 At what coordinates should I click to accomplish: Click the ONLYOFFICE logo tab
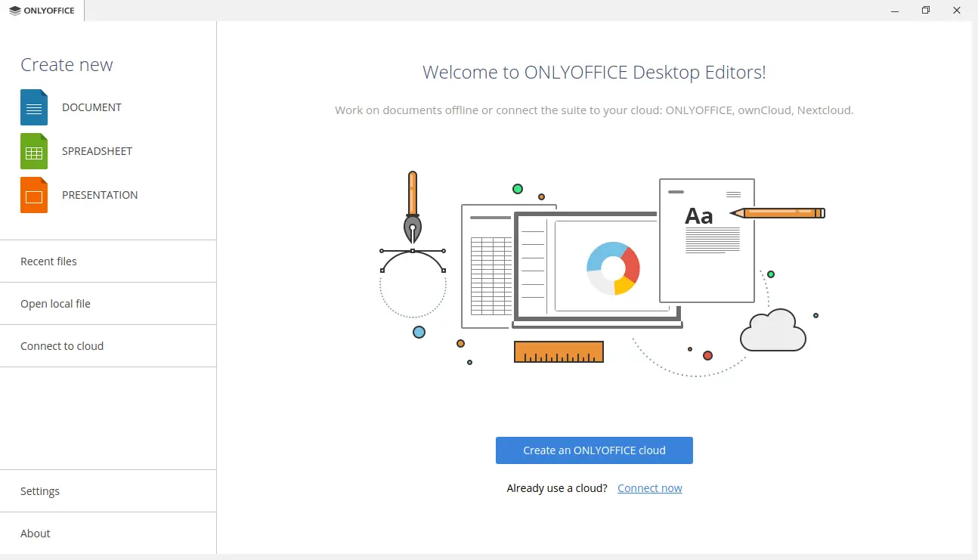click(x=42, y=11)
